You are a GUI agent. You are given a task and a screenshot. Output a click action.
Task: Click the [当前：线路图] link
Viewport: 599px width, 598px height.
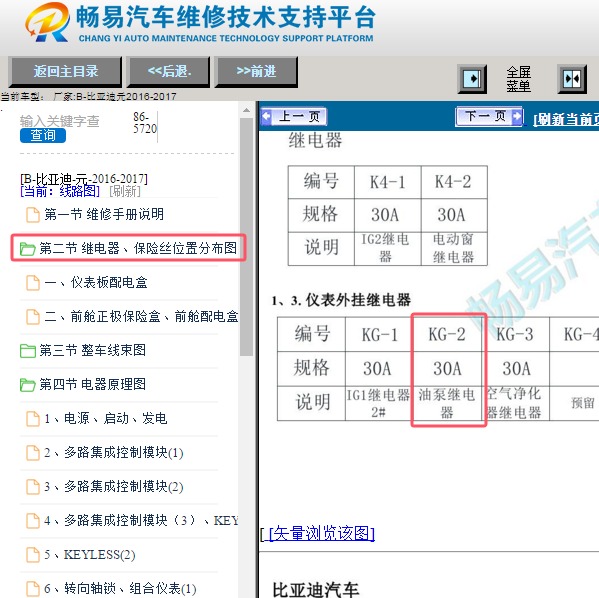[60, 191]
